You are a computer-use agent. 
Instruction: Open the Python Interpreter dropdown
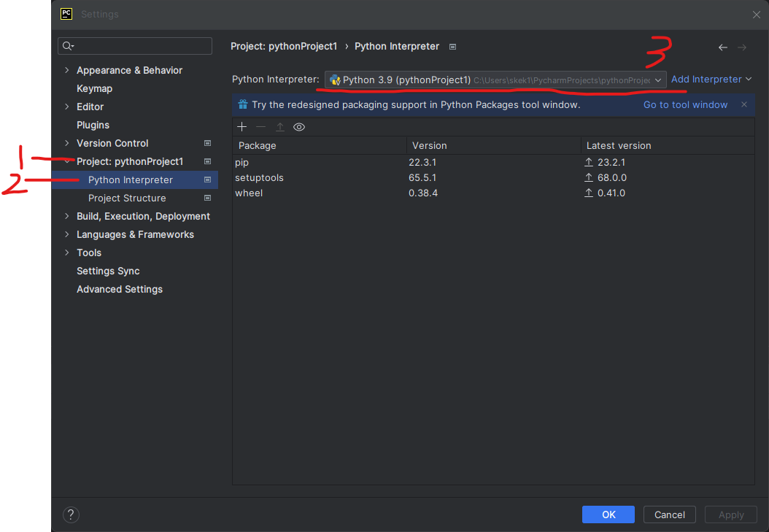pos(495,80)
